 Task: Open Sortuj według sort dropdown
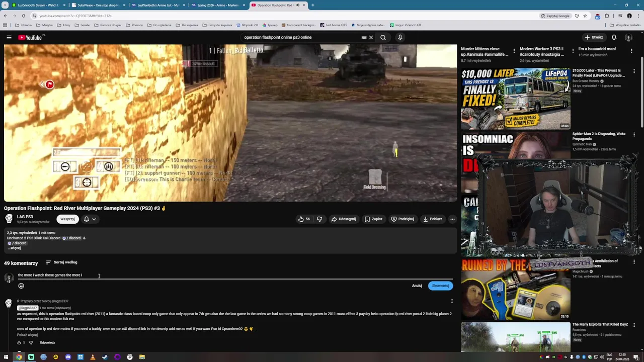pyautogui.click(x=61, y=262)
